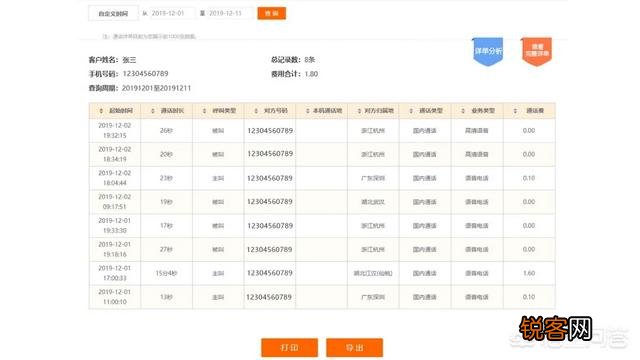Viewport: 640px width, 360px height.
Task: Open the orange 查看完整详单 badge
Action: pos(537,51)
